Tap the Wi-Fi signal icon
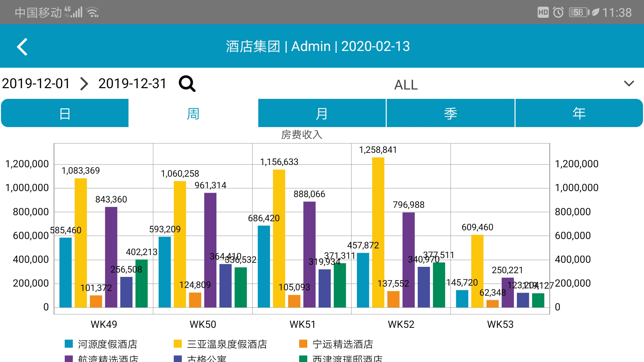The width and height of the screenshot is (644, 362). click(92, 12)
